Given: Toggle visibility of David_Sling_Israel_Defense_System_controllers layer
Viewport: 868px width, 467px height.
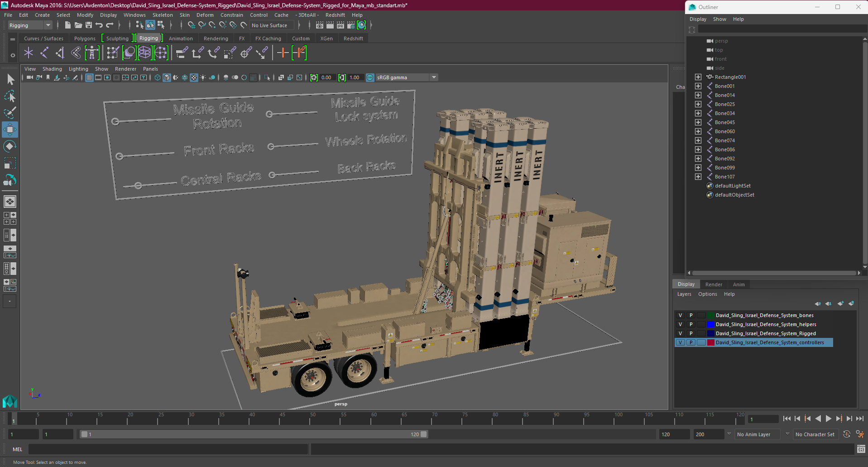Looking at the screenshot, I should [x=680, y=342].
